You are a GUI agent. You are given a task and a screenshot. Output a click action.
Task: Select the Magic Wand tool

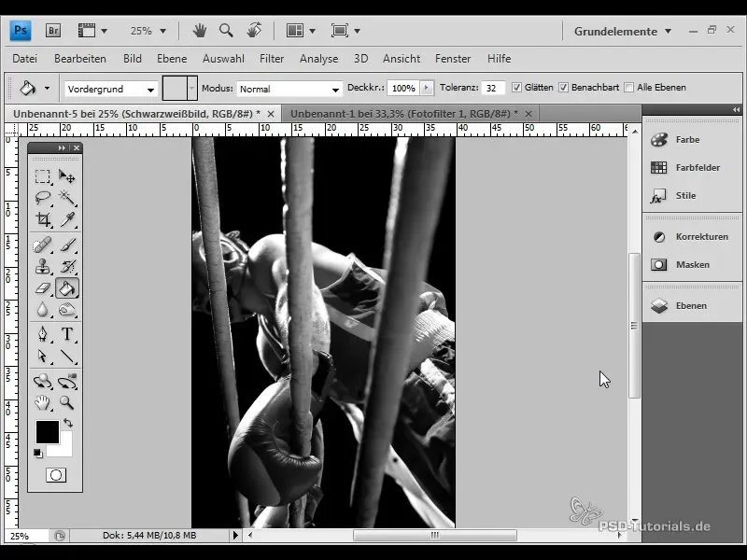[x=67, y=197]
